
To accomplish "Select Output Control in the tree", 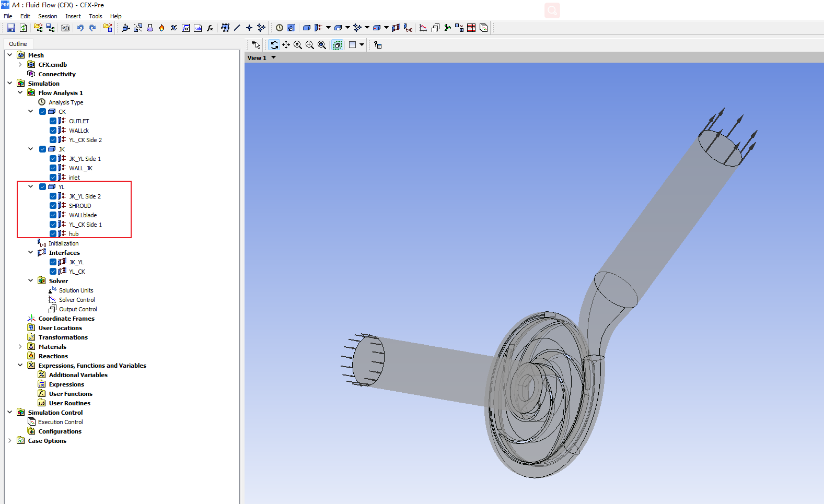I will (x=78, y=309).
